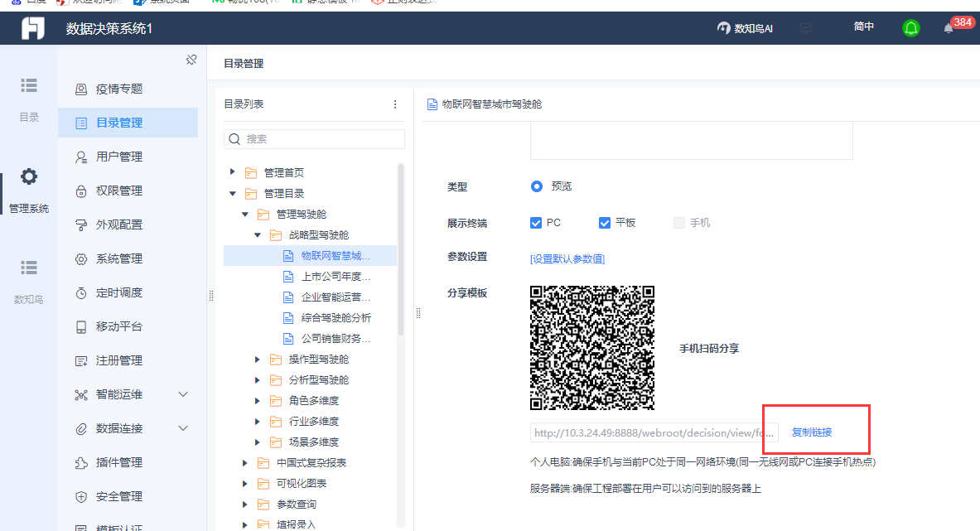Click the notification bell with 384 badge
This screenshot has width=980, height=531.
(949, 28)
